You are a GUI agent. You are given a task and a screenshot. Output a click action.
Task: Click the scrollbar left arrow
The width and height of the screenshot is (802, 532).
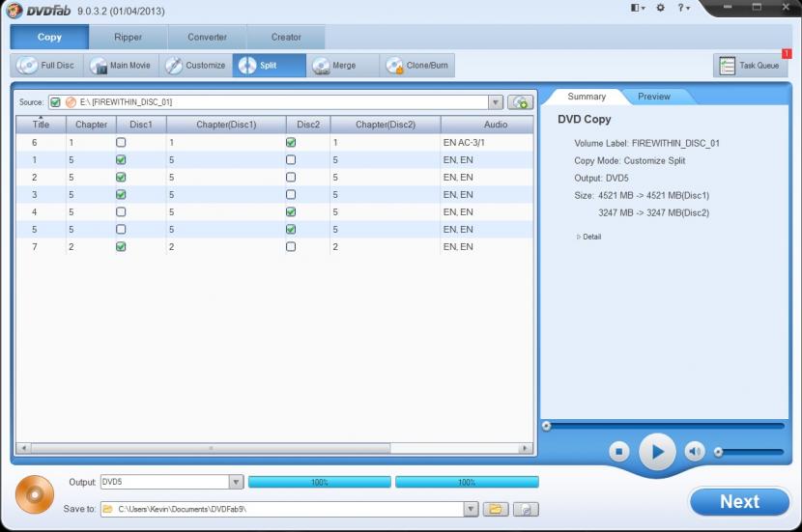click(x=23, y=448)
